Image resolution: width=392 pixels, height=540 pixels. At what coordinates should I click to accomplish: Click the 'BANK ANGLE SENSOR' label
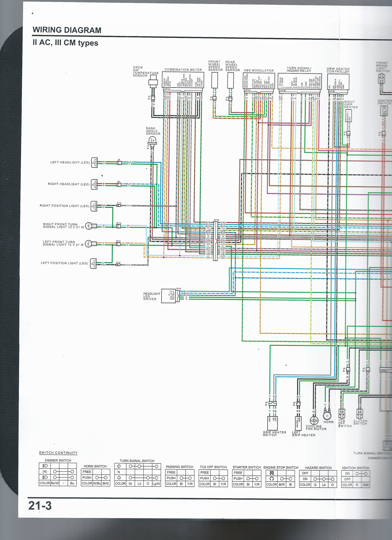pos(153,131)
